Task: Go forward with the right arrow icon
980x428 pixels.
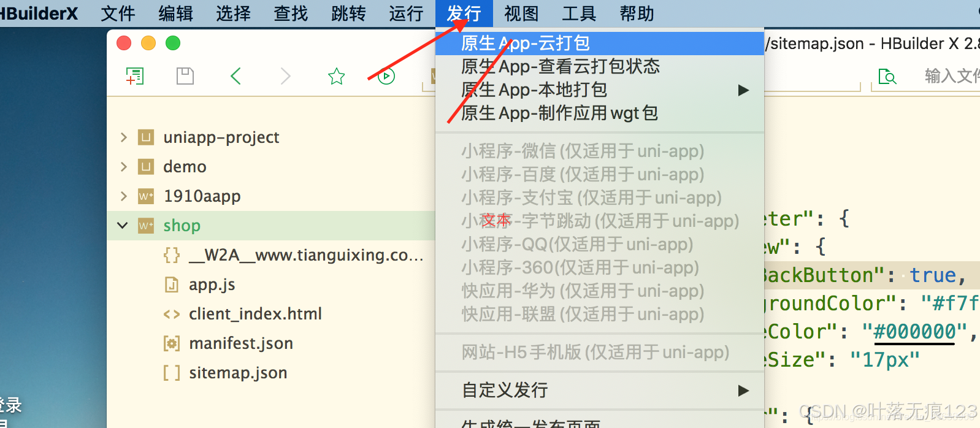Action: click(285, 76)
